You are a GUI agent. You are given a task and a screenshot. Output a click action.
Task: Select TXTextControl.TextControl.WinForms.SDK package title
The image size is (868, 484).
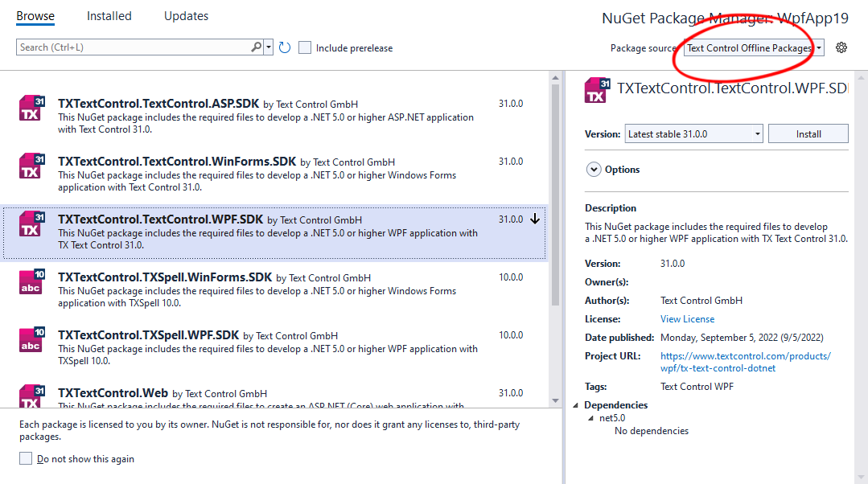tap(177, 162)
